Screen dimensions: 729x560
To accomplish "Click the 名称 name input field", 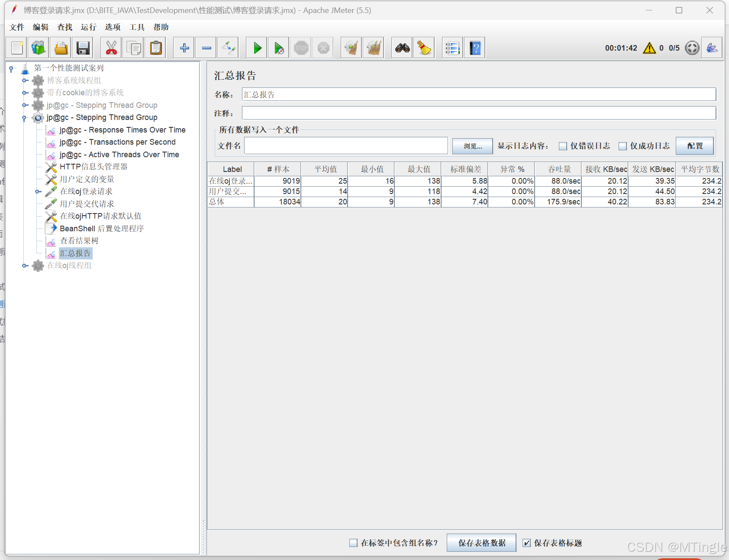I will (479, 94).
